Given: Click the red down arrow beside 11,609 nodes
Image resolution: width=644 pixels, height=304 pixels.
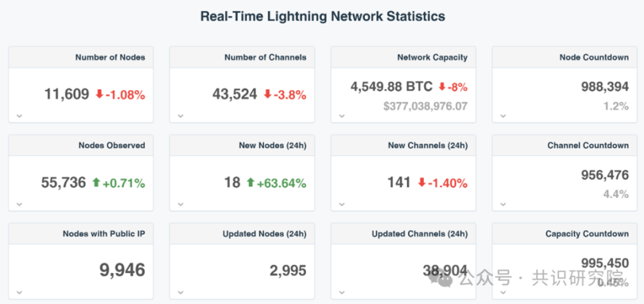Looking at the screenshot, I should (x=99, y=94).
